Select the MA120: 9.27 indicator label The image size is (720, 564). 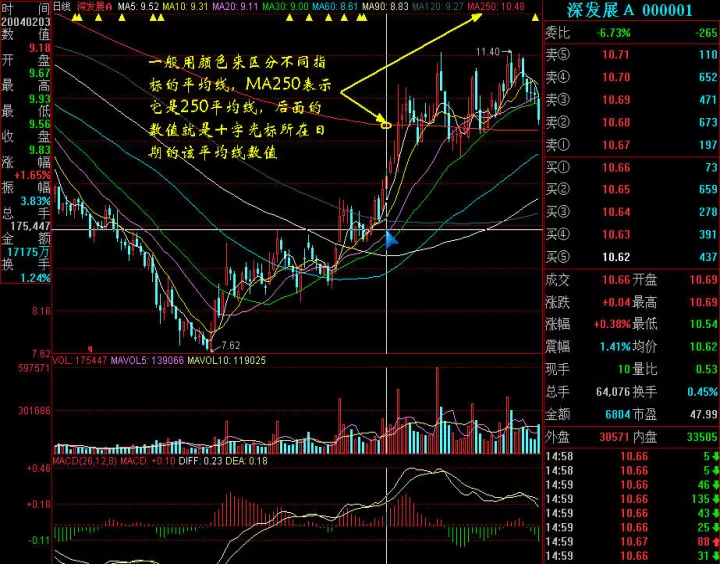click(438, 6)
